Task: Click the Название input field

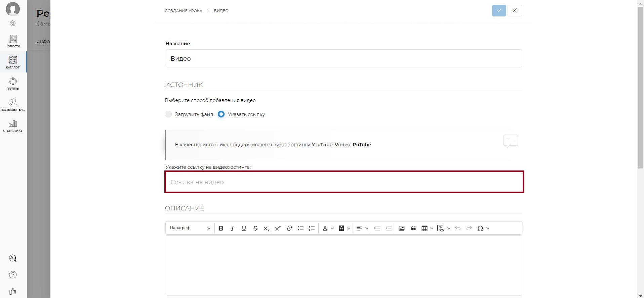Action: [344, 58]
